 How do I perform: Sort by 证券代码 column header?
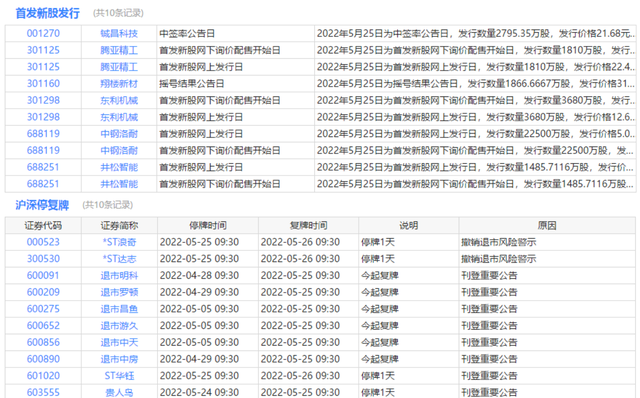tap(43, 226)
